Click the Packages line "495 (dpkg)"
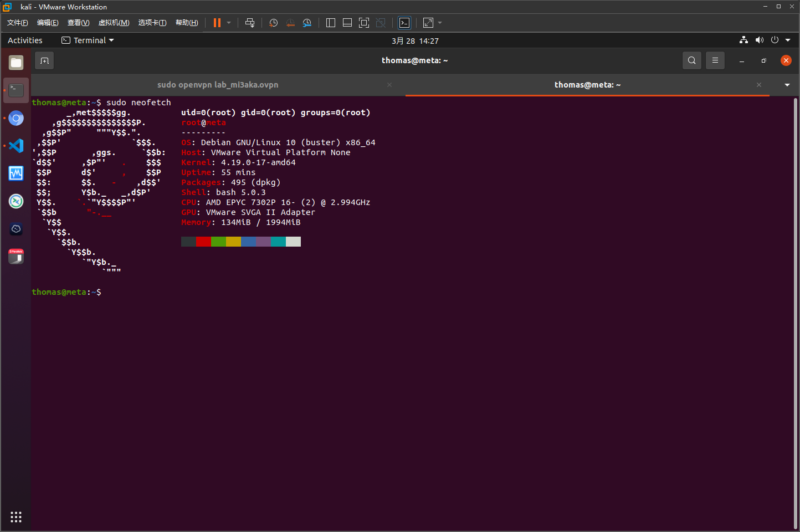Viewport: 800px width, 532px height. click(231, 182)
